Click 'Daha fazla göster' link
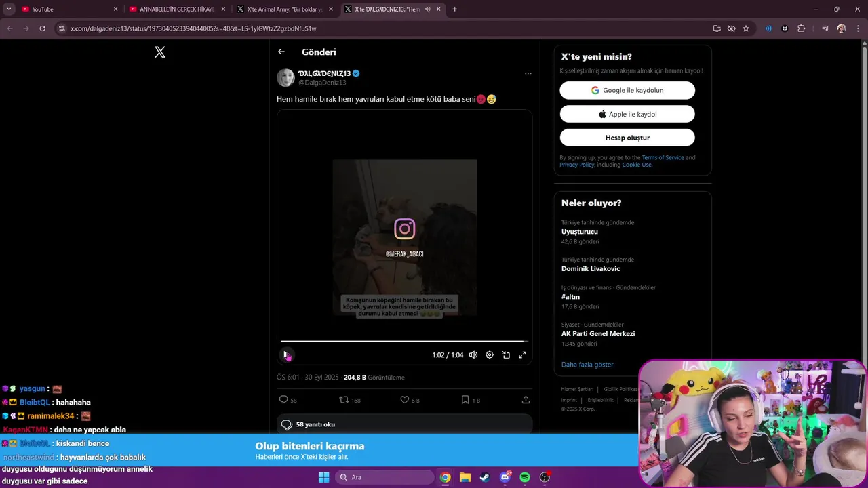Screen dimensions: 868x488 tap(587, 365)
